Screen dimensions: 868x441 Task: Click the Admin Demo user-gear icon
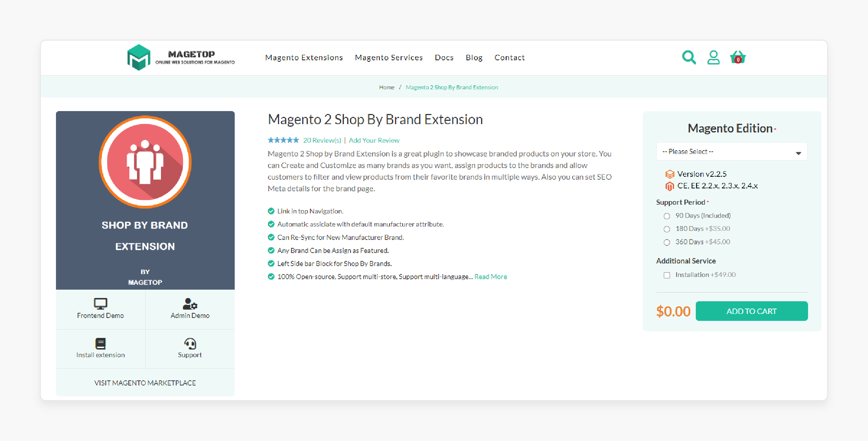[x=190, y=303]
